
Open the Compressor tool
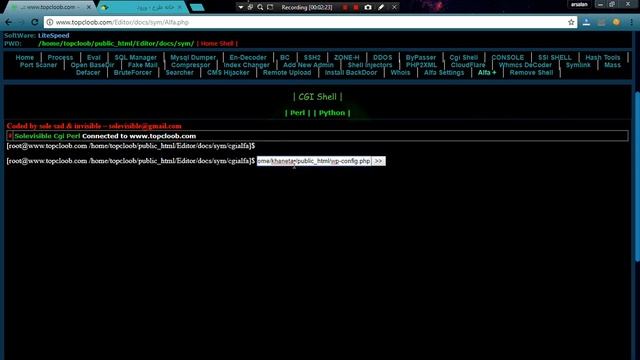pos(191,65)
